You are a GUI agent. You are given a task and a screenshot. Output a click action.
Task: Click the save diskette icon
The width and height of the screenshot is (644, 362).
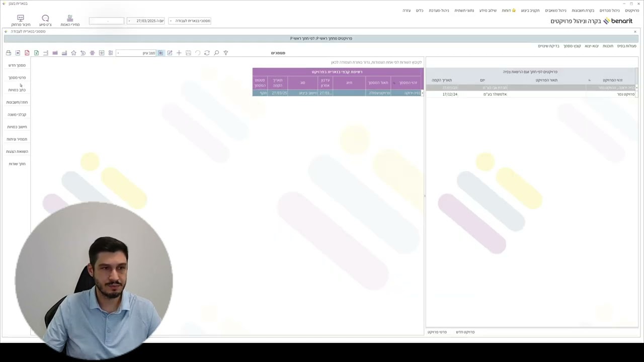point(188,53)
